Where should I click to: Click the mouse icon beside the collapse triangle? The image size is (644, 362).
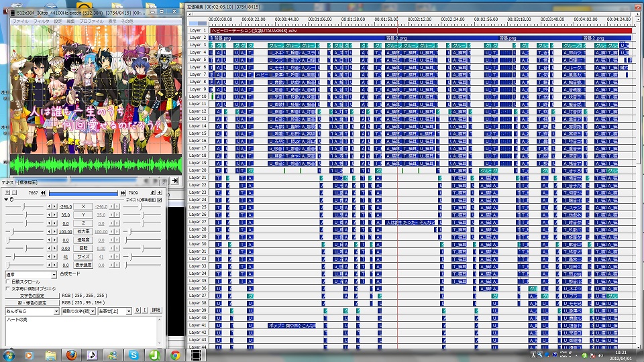click(11, 200)
